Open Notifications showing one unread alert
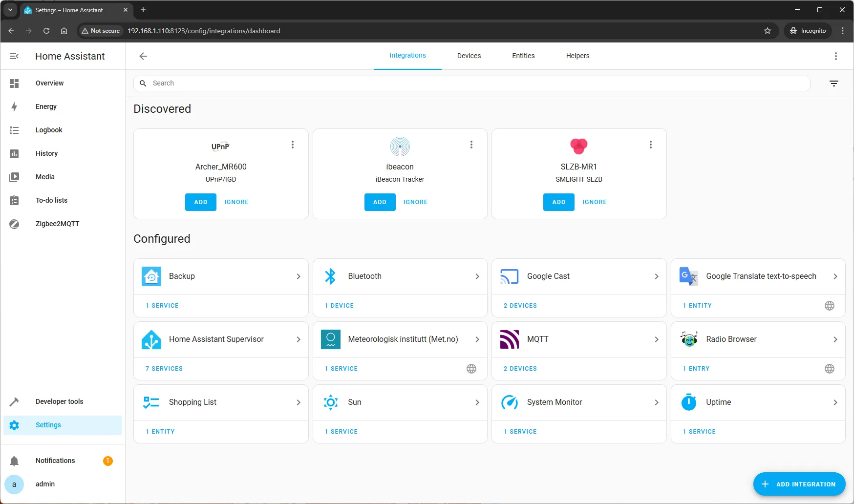Viewport: 854px width, 504px height. (55, 460)
